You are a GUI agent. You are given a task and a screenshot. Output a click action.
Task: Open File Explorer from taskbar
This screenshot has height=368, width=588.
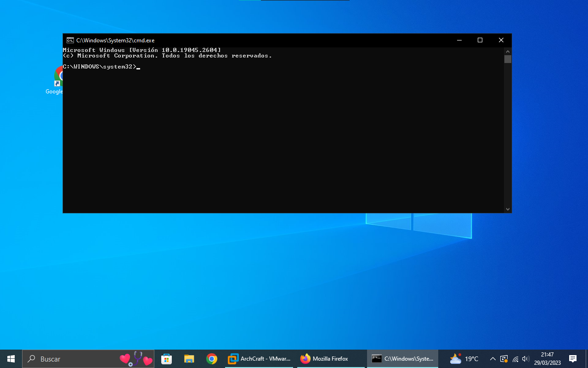coord(189,359)
